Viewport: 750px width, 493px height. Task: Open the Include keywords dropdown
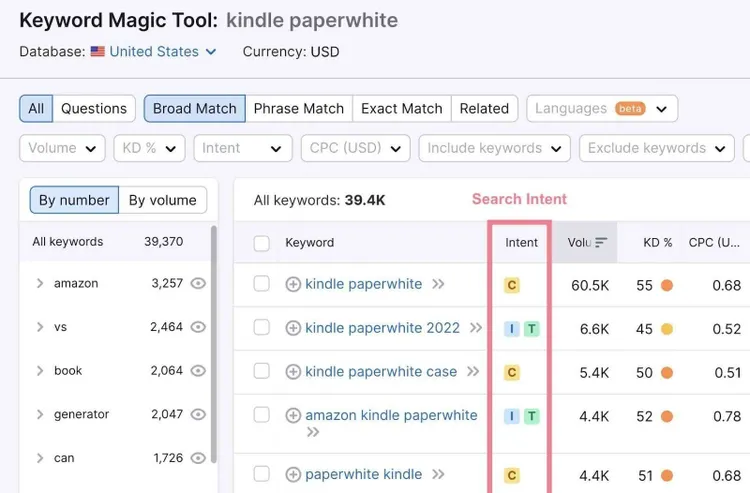(x=495, y=148)
